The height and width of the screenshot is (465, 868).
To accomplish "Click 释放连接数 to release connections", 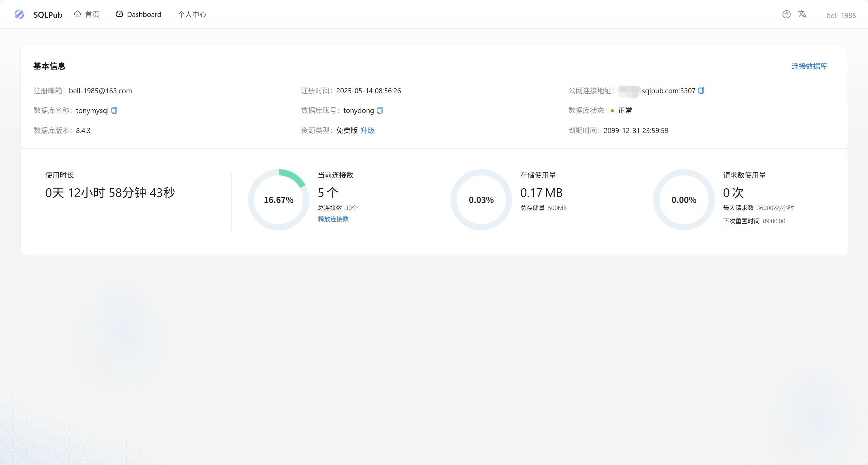I will pos(333,219).
